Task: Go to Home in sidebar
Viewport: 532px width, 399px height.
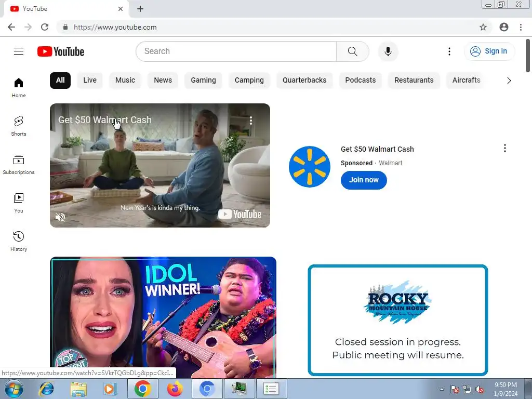Action: 19,88
